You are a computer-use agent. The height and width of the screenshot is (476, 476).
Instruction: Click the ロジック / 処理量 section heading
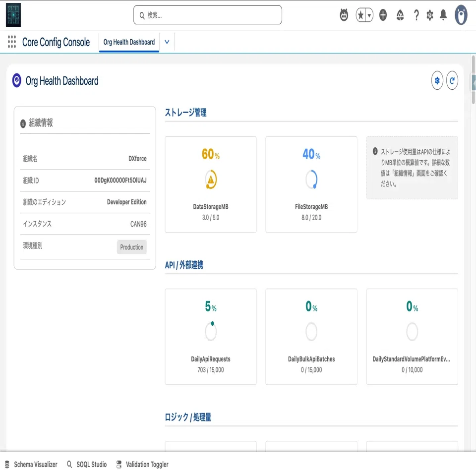click(188, 417)
